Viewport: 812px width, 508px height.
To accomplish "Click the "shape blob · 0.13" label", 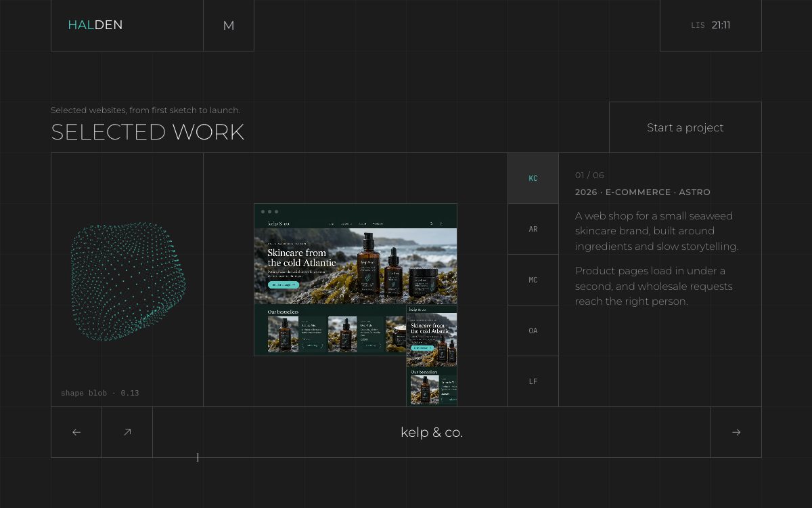I will [100, 393].
